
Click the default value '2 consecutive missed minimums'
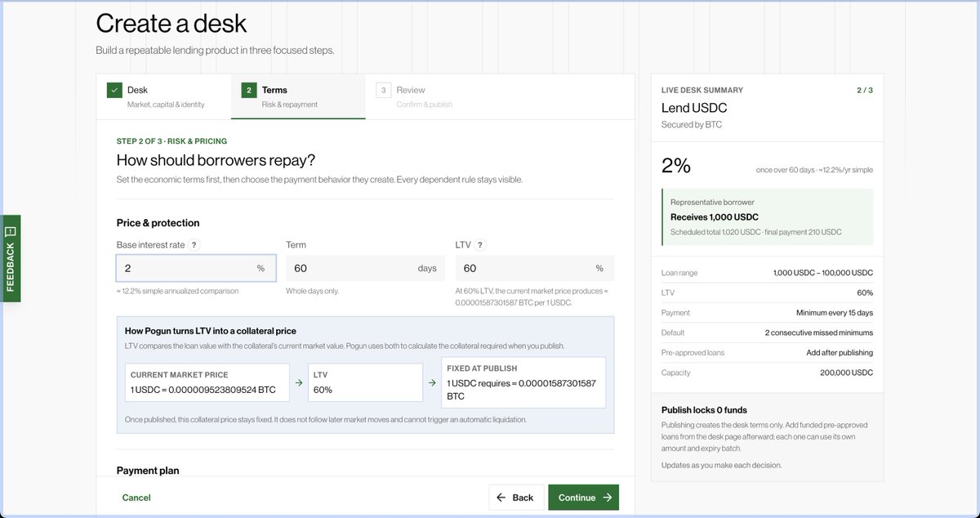(x=819, y=333)
